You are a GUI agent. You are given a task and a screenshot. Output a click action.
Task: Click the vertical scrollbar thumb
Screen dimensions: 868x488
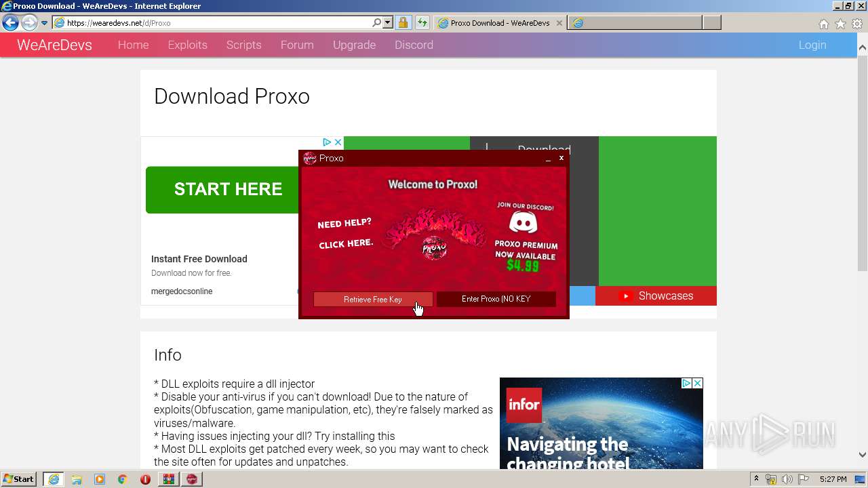point(862,163)
